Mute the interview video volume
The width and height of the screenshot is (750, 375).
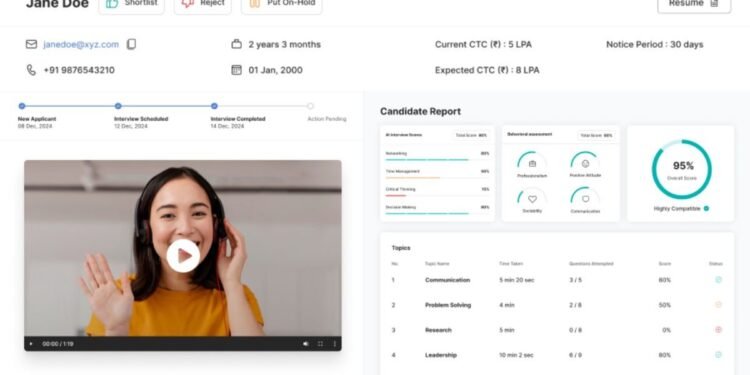coord(306,344)
